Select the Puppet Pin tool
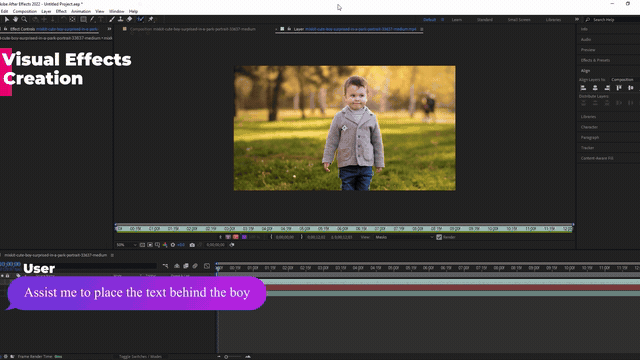Screen dimensions: 640x360 click(x=151, y=19)
